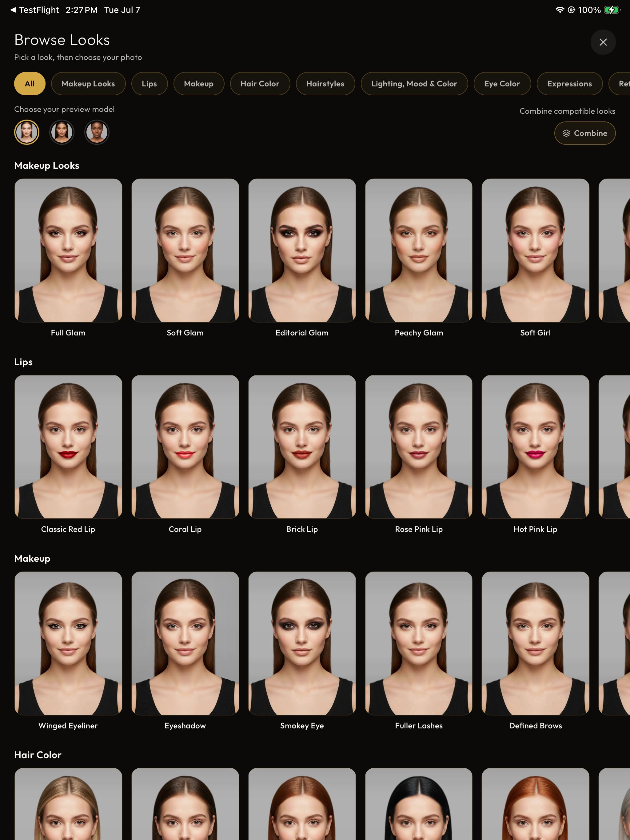The width and height of the screenshot is (630, 840).
Task: Choose the third dark-skinned preview model
Action: (x=97, y=132)
